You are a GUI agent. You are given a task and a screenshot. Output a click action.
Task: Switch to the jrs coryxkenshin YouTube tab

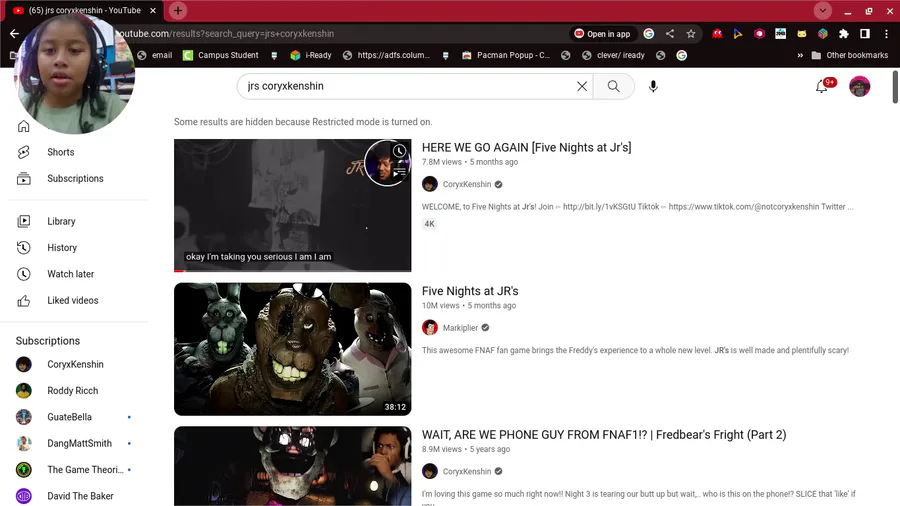[x=85, y=10]
